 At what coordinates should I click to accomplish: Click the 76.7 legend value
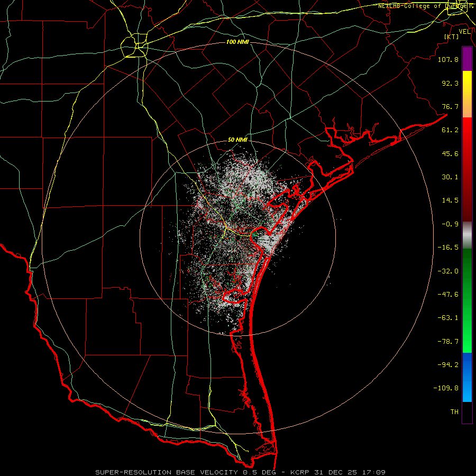tap(450, 106)
